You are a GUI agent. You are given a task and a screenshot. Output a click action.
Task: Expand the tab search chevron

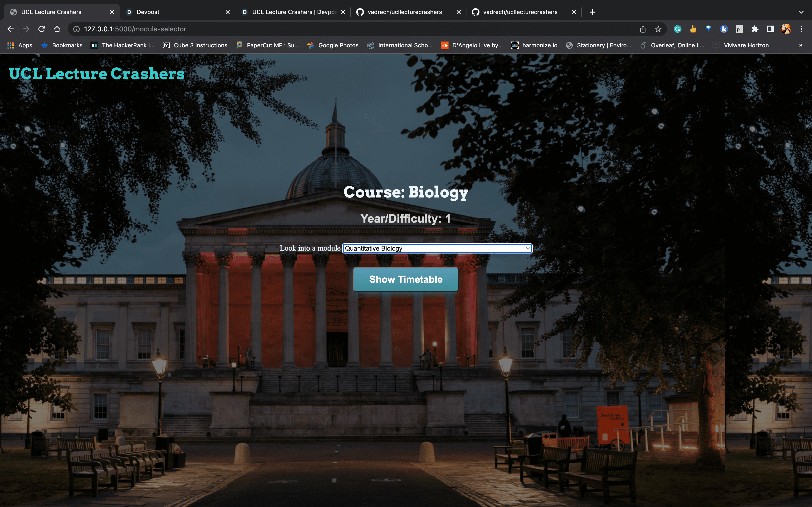point(801,12)
